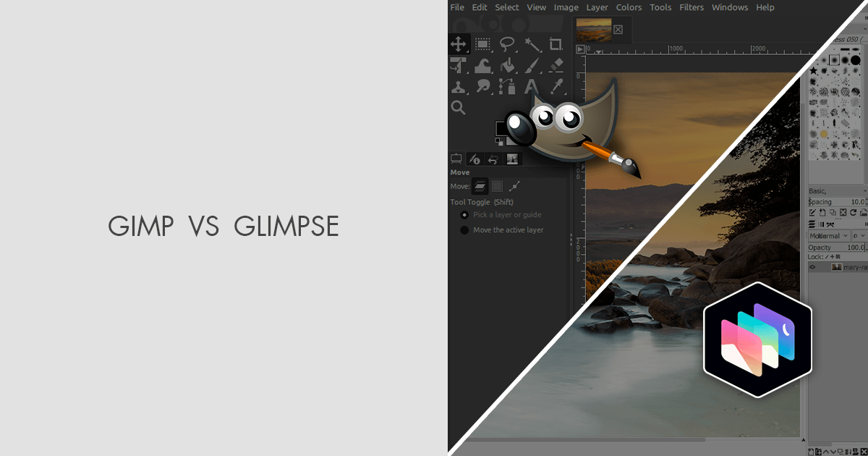
Task: Select the Text tool
Action: [x=532, y=87]
